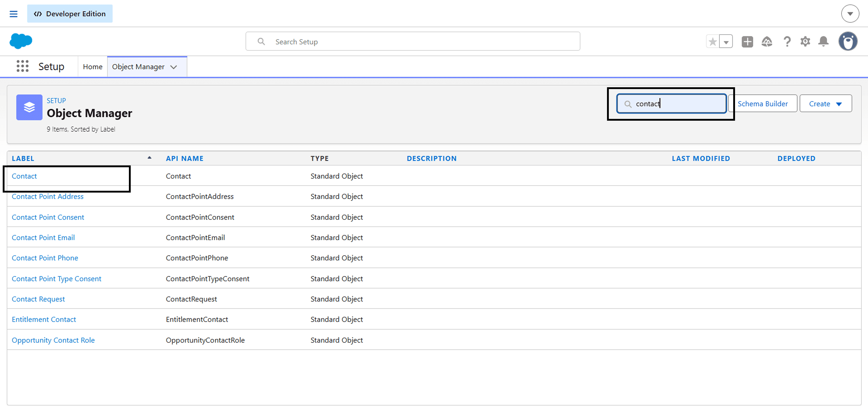Switch to the Home tab
The height and width of the screenshot is (410, 868).
pos(92,67)
